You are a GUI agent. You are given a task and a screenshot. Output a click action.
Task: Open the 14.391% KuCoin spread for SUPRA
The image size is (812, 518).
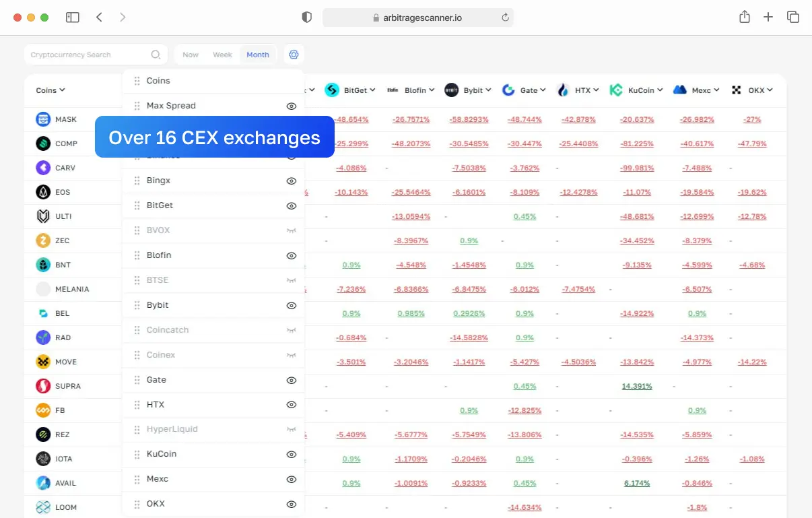pyautogui.click(x=637, y=386)
